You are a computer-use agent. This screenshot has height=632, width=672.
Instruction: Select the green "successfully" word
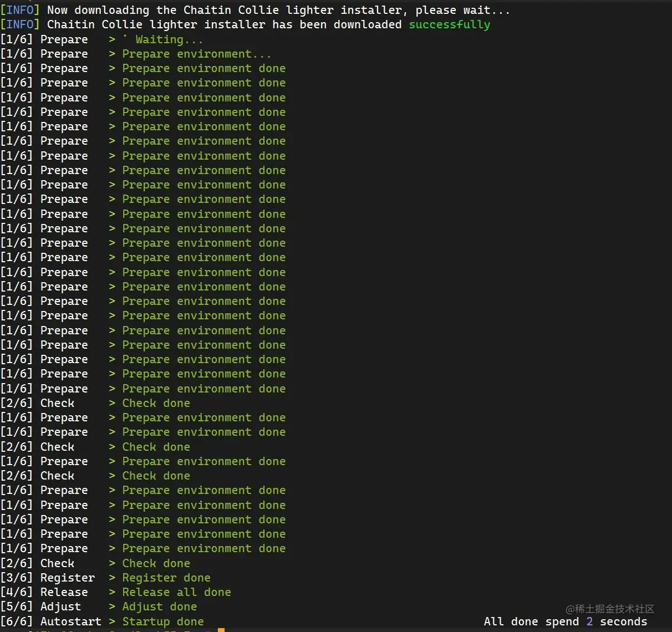click(450, 24)
